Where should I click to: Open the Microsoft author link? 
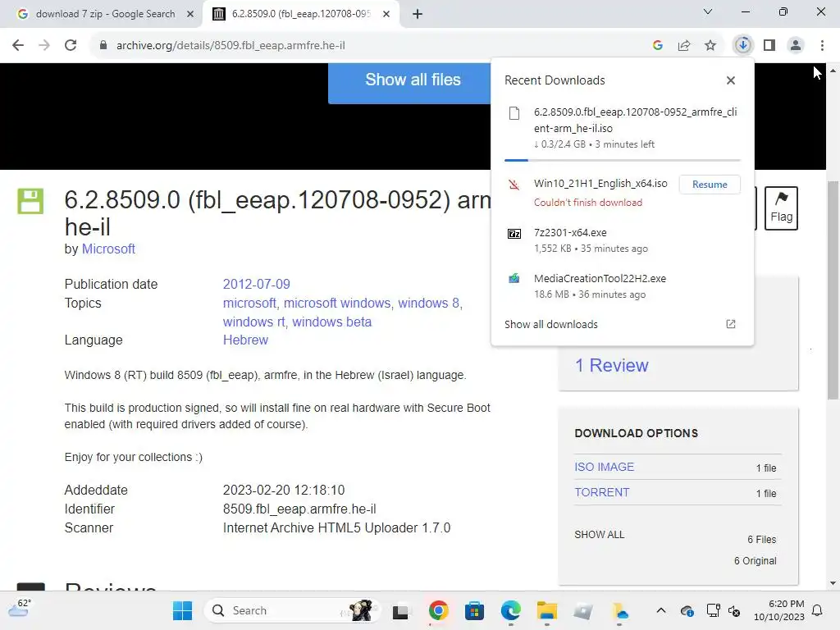pyautogui.click(x=108, y=249)
